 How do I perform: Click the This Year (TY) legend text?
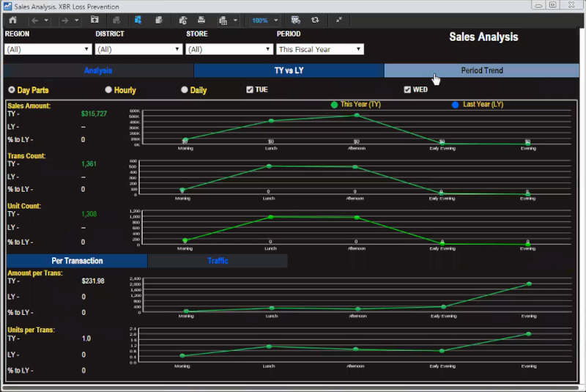pyautogui.click(x=360, y=104)
